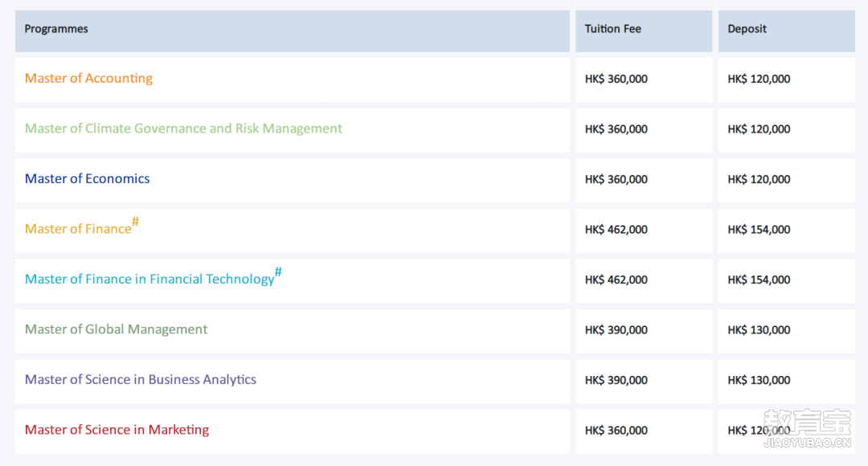The width and height of the screenshot is (868, 466).
Task: Open Master of Climate Governance and Risk Management
Action: coord(183,129)
